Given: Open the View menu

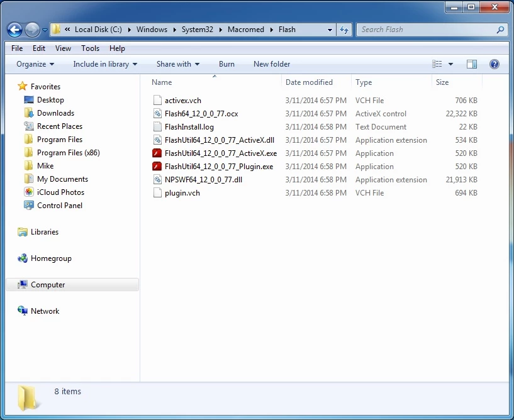Looking at the screenshot, I should [x=63, y=48].
